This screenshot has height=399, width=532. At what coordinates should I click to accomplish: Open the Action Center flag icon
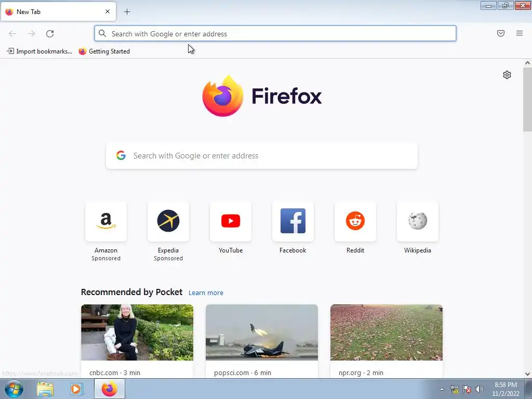click(467, 389)
